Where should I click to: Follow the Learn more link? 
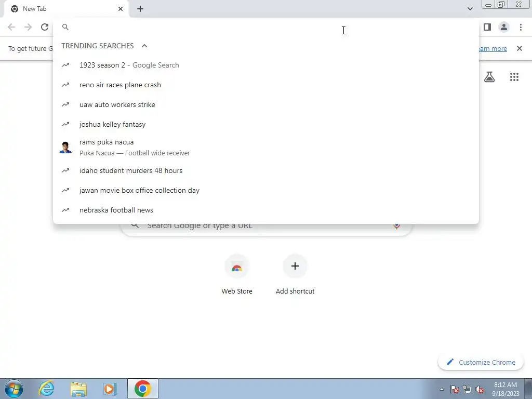(493, 48)
